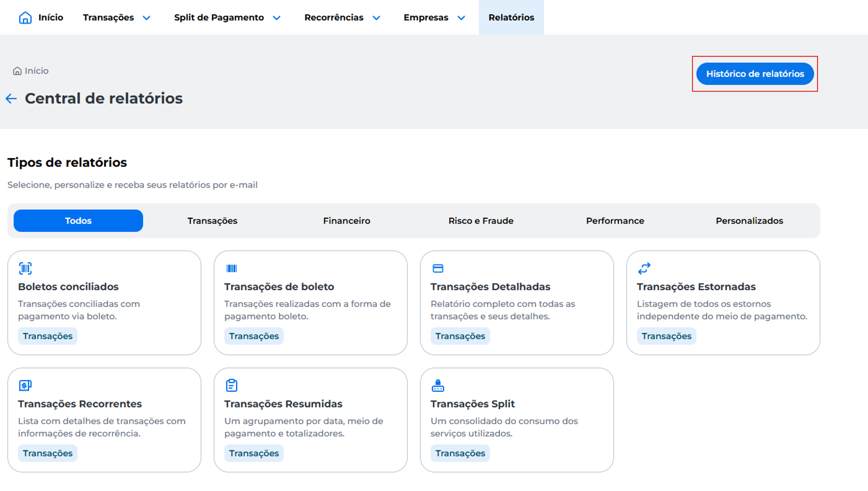The width and height of the screenshot is (868, 491).
Task: Click the Central de relatórios page title
Action: point(104,98)
